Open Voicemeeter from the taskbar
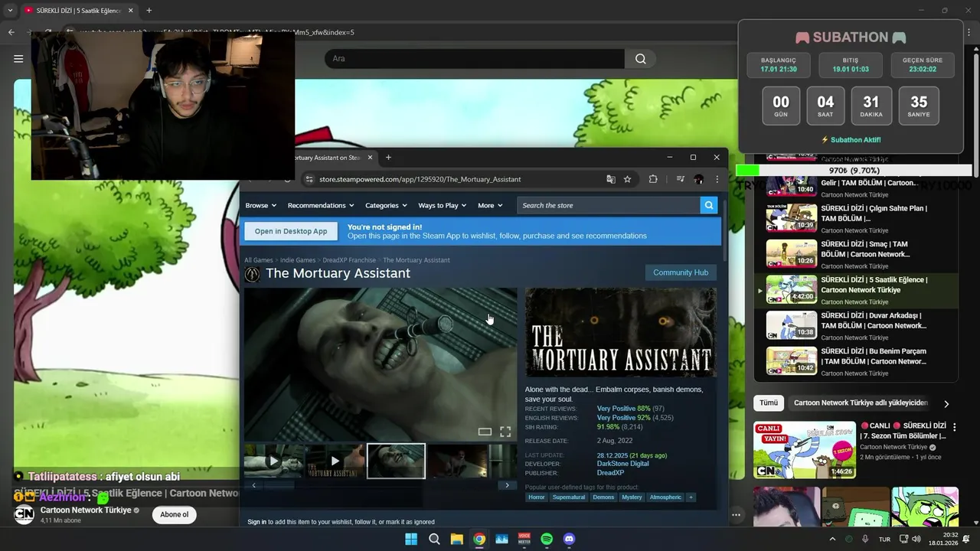980x551 pixels. [x=524, y=539]
